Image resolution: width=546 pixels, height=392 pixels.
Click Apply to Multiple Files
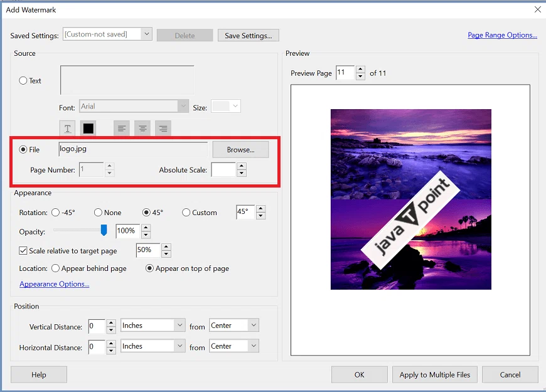tap(434, 374)
